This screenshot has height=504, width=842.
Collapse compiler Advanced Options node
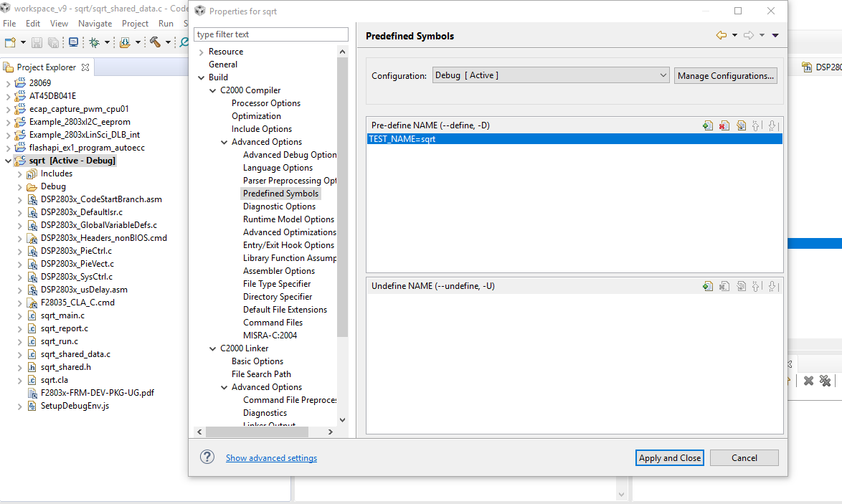tap(224, 142)
